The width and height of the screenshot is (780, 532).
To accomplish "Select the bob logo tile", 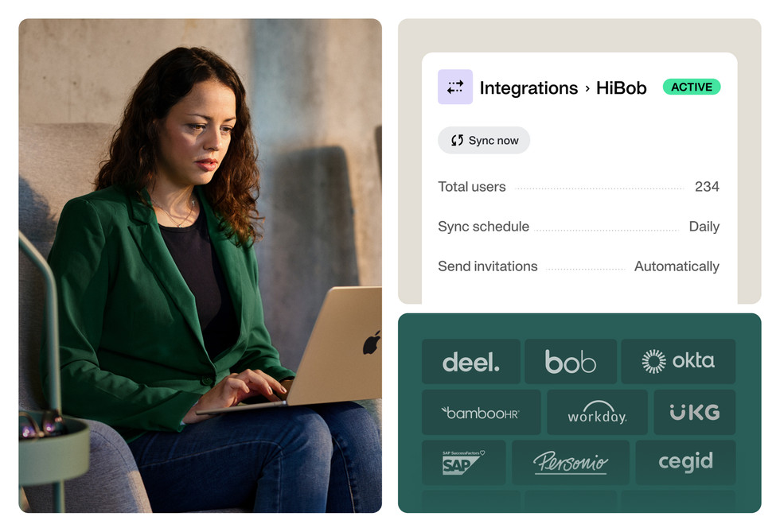I will 571,362.
